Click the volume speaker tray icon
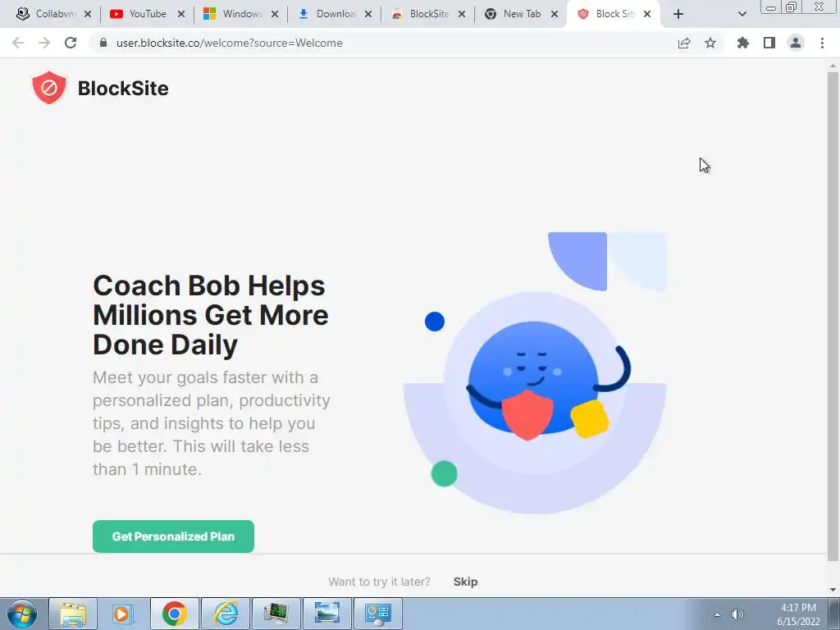This screenshot has height=630, width=840. tap(737, 614)
